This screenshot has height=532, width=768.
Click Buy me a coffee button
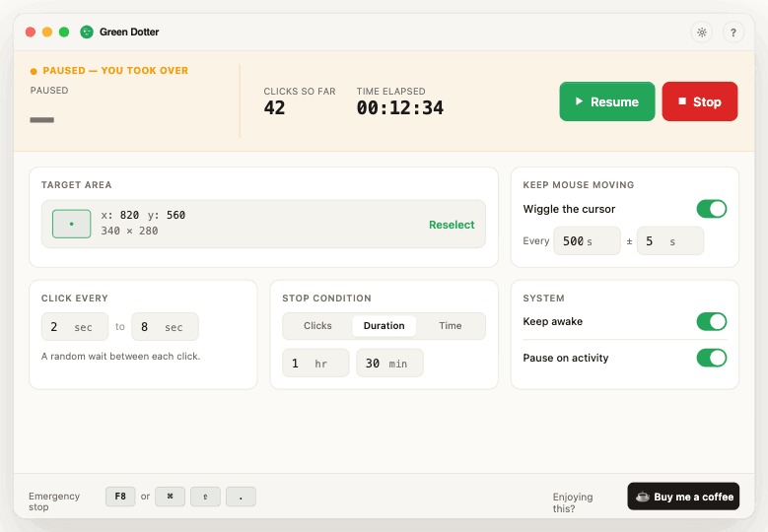pyautogui.click(x=683, y=497)
